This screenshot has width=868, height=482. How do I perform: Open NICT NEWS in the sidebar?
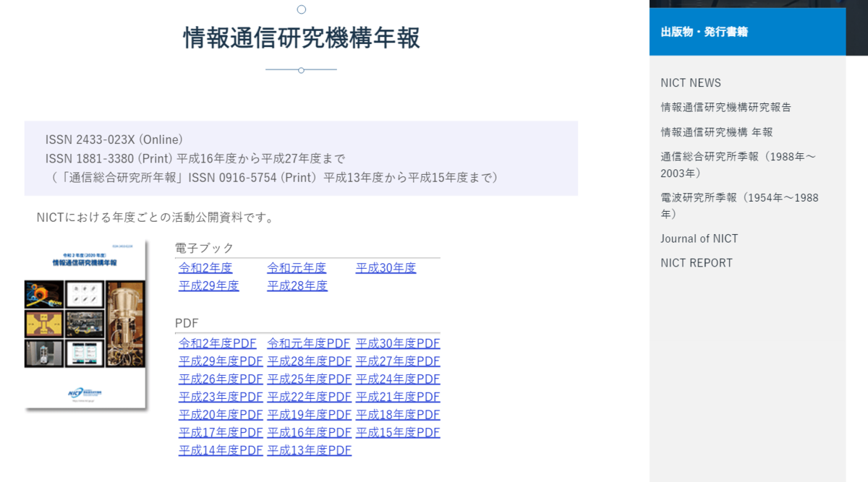click(691, 82)
